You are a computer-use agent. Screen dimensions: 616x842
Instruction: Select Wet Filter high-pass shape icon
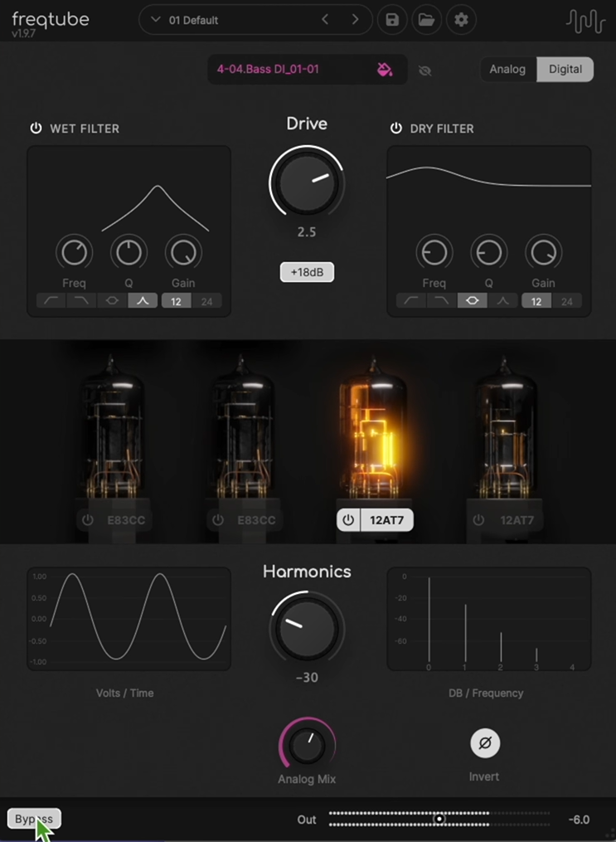pos(51,301)
